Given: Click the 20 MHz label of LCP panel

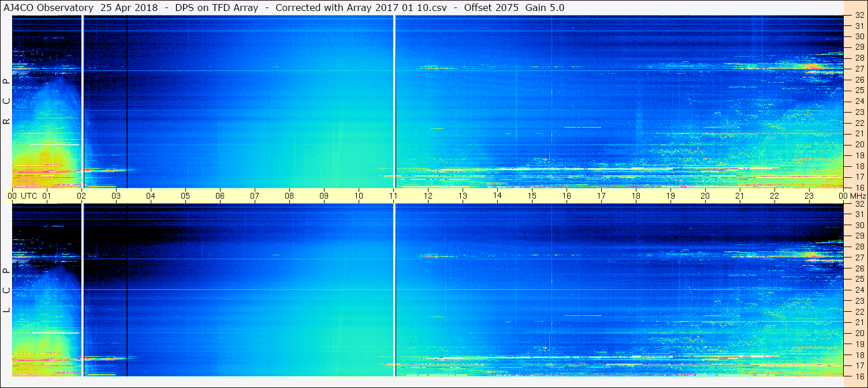Looking at the screenshot, I should pyautogui.click(x=859, y=333).
